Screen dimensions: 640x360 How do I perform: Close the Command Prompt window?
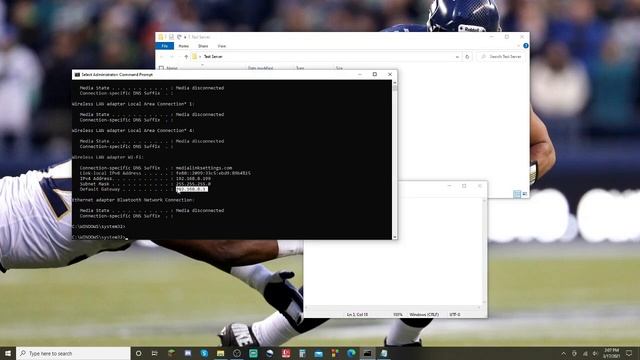point(390,74)
